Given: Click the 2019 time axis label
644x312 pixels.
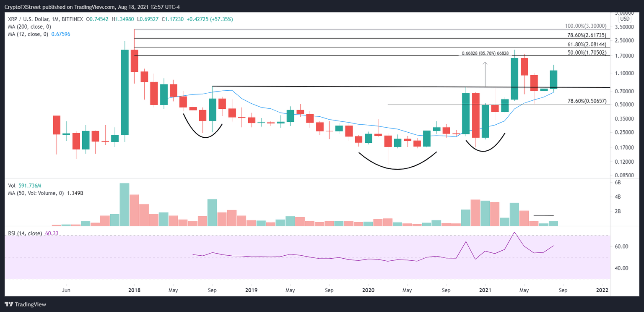Looking at the screenshot, I should (251, 290).
